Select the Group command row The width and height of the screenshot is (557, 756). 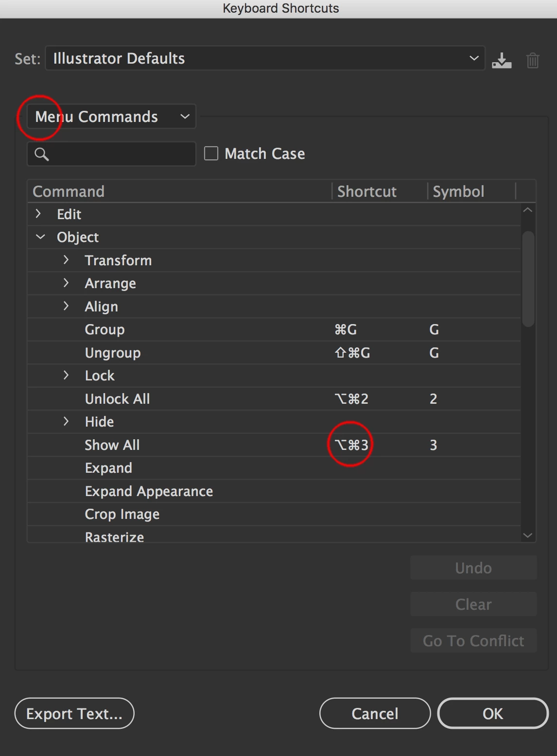pos(274,329)
